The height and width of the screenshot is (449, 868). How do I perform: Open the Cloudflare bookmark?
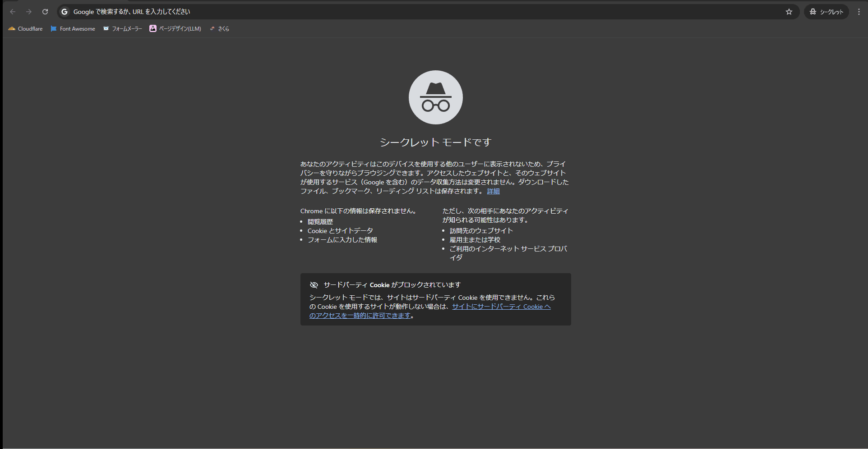(x=25, y=28)
